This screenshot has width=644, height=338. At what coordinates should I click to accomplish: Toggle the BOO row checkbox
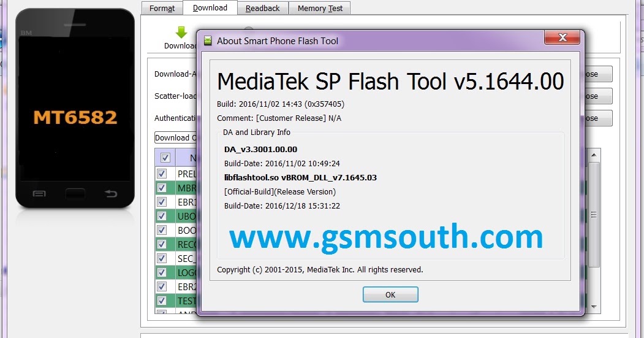[162, 230]
